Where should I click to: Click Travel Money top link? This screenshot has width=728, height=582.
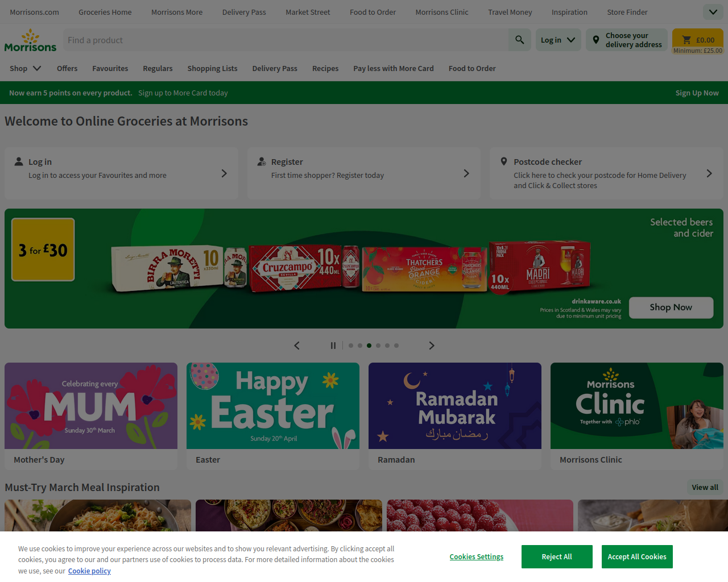(x=510, y=12)
